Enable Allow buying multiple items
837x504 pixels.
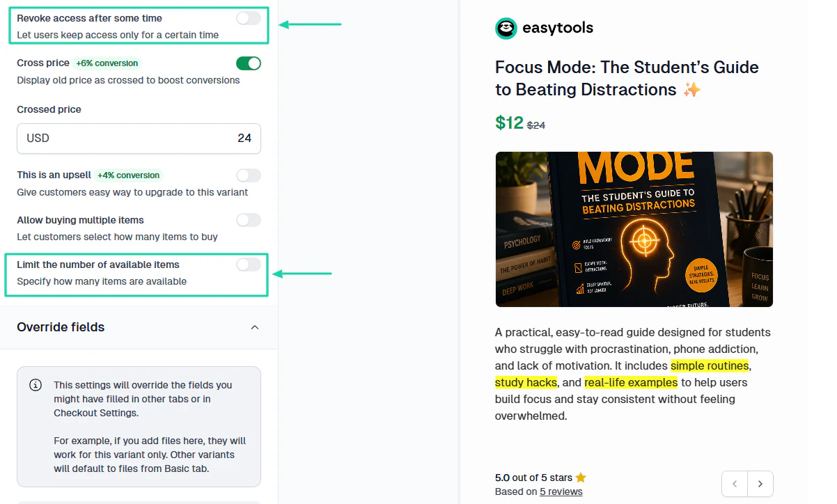pos(249,220)
